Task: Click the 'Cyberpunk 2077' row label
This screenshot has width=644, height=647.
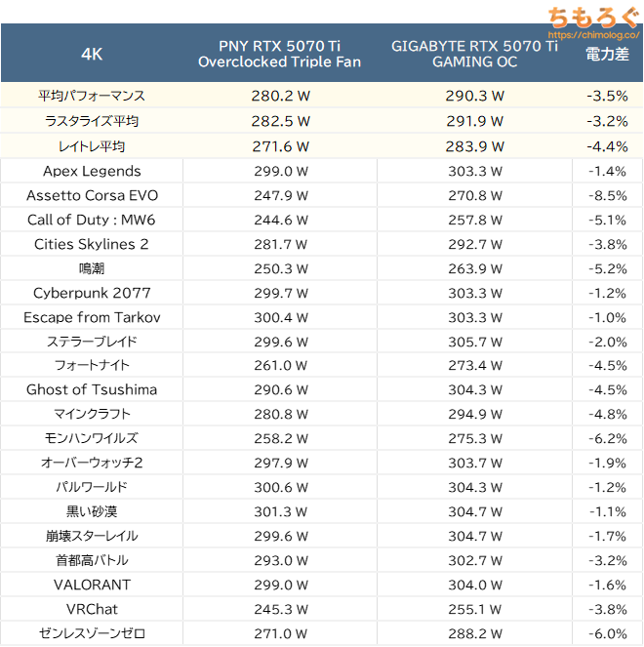Action: 92,293
